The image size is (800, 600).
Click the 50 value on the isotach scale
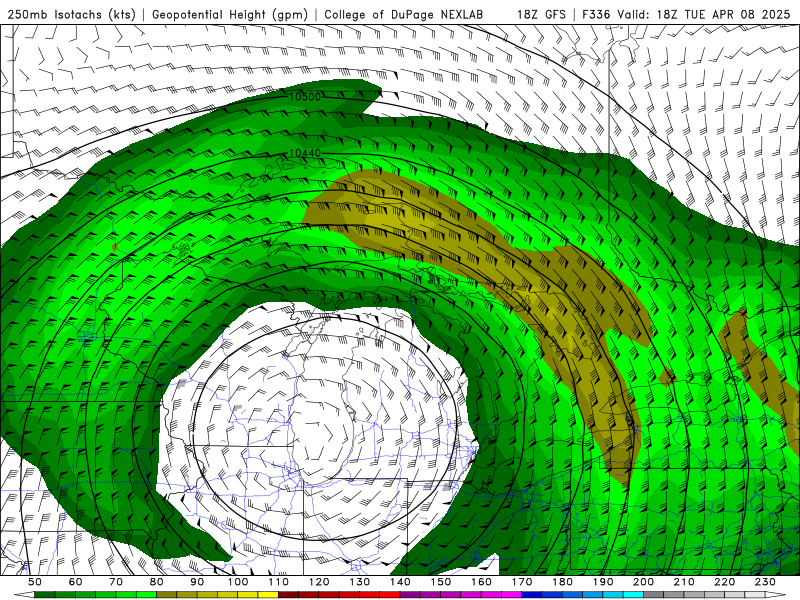coord(35,582)
